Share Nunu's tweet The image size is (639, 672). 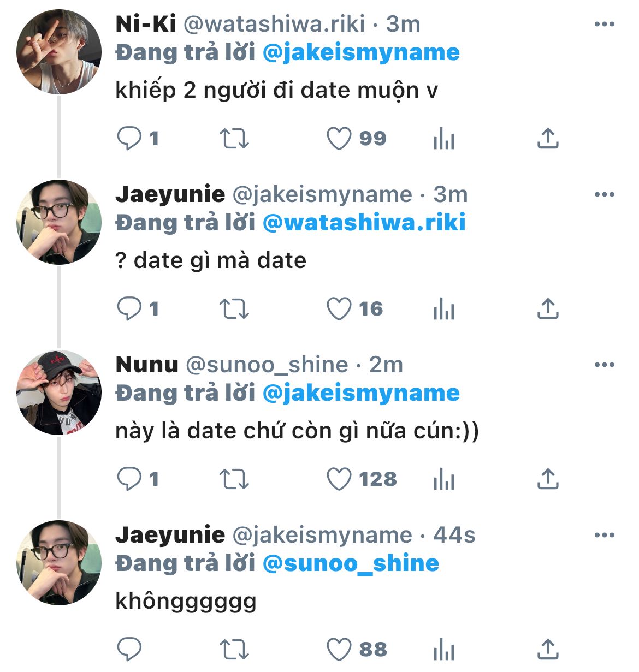point(548,479)
